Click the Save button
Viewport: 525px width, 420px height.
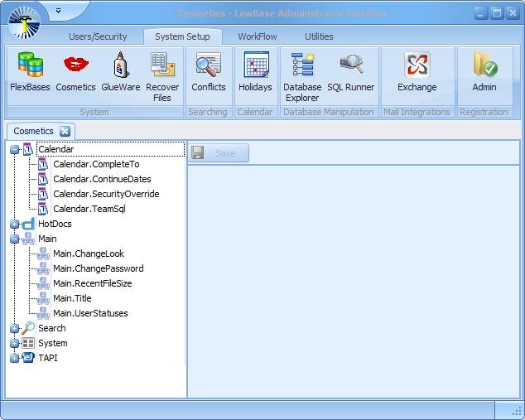pyautogui.click(x=219, y=153)
